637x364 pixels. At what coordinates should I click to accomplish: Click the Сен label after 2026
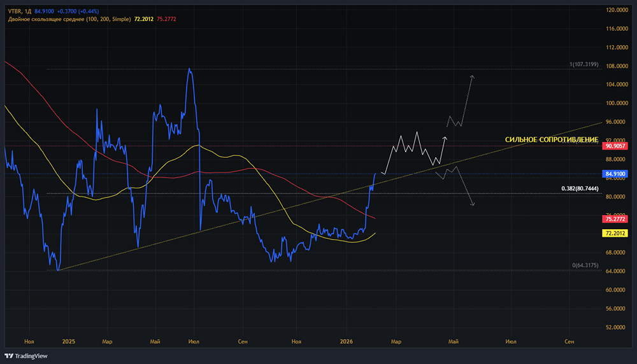[569, 342]
